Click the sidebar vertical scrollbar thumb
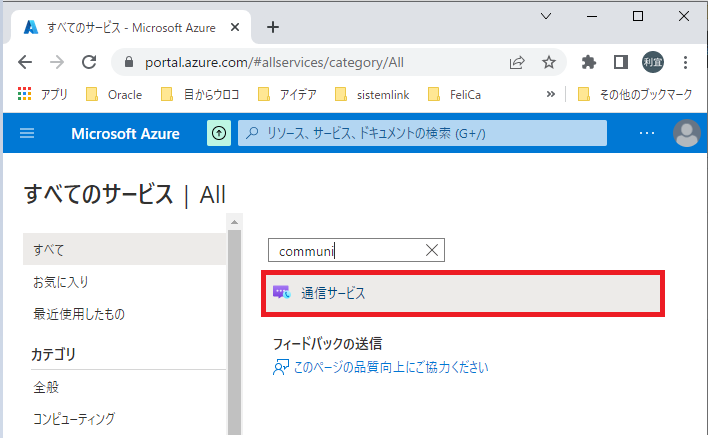This screenshot has height=438, width=711. click(234, 332)
